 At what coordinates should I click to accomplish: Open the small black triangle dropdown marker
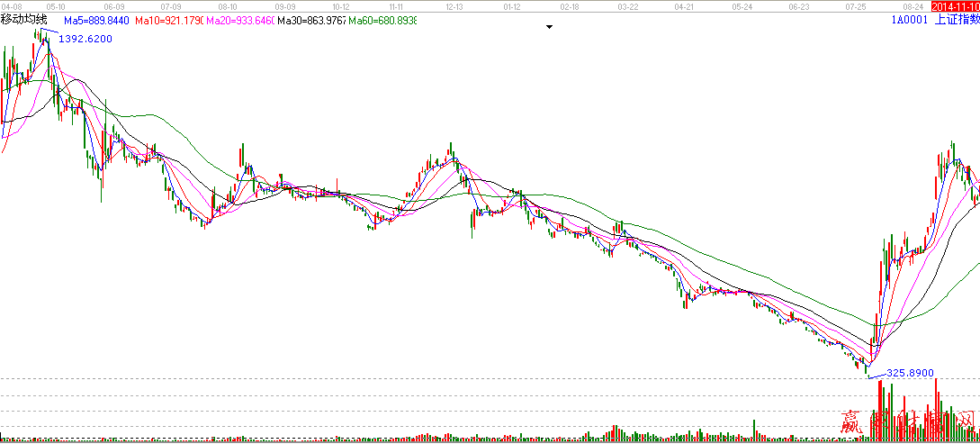pyautogui.click(x=548, y=27)
